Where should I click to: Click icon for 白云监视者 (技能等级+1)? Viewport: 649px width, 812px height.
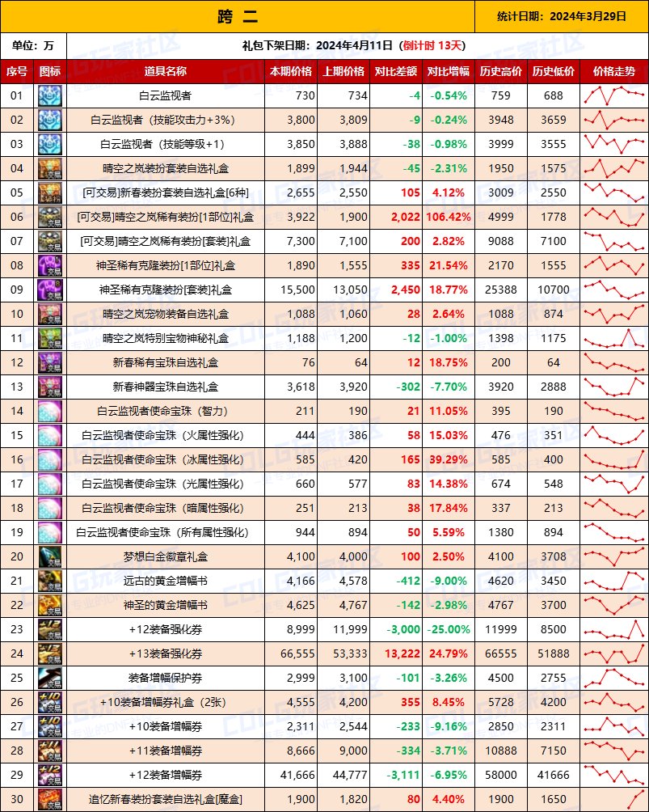[x=49, y=145]
